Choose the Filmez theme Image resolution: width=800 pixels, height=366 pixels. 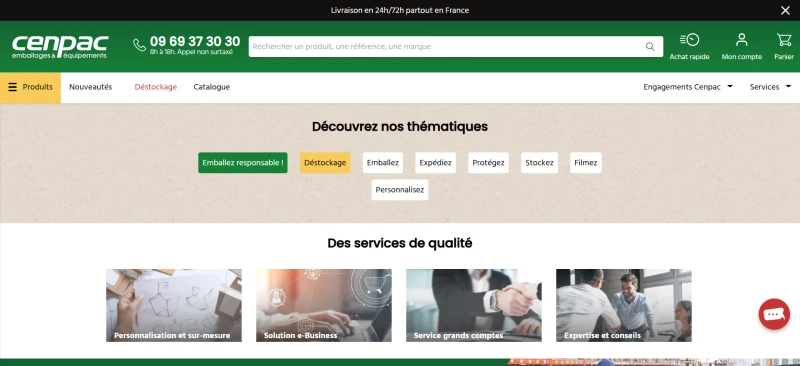pos(586,163)
